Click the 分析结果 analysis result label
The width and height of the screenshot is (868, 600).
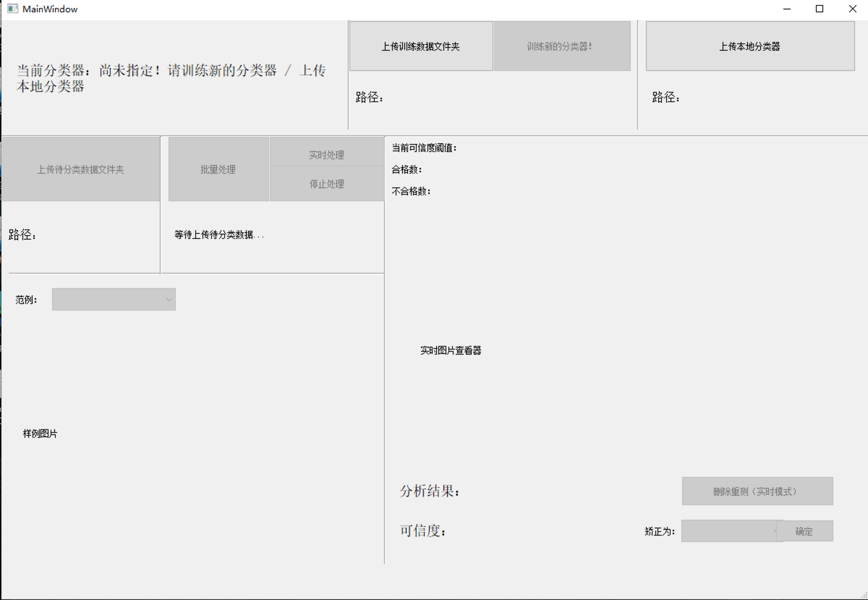click(x=428, y=491)
